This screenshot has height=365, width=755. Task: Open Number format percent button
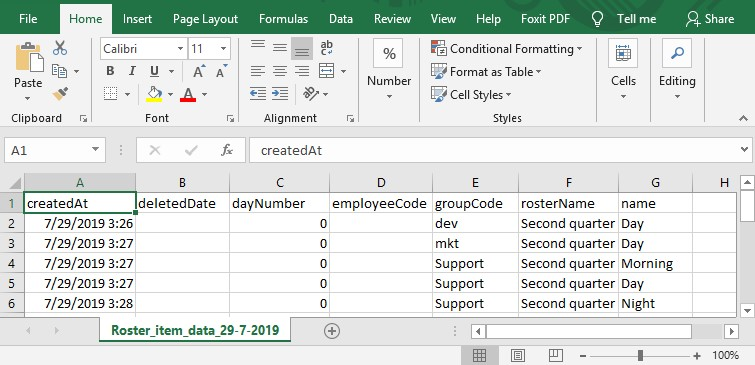pyautogui.click(x=389, y=53)
